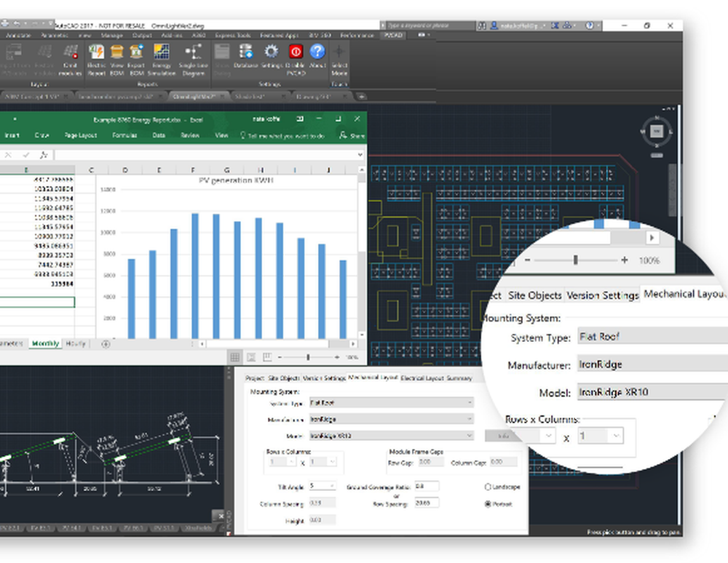Viewport: 728px width, 563px height.
Task: Open the Version Settings tab
Action: pos(324,378)
